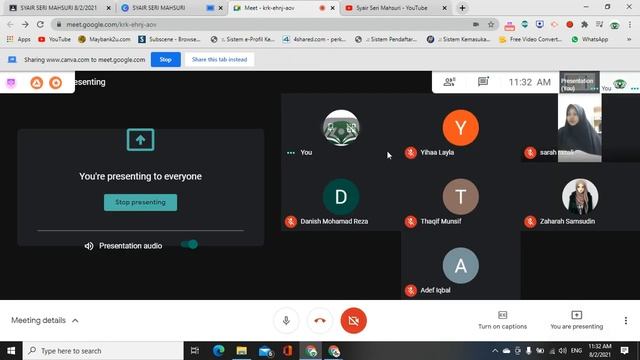Select Thaqif Munsif's avatar
The height and width of the screenshot is (360, 640).
click(460, 197)
